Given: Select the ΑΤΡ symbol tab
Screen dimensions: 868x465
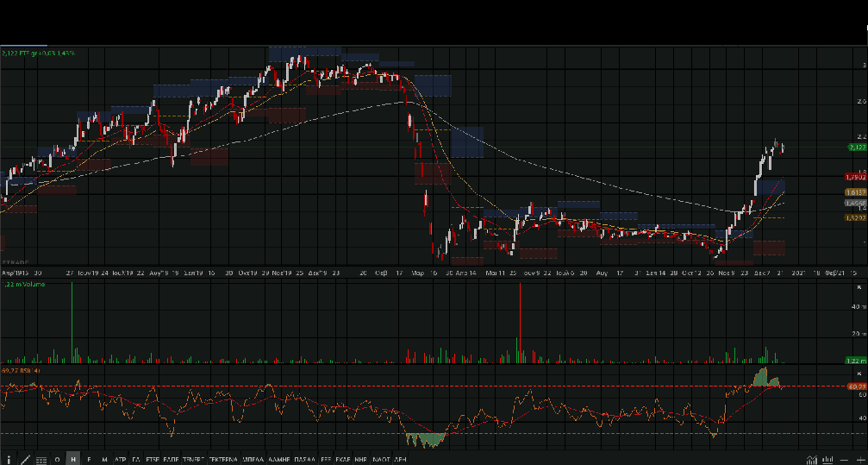Looking at the screenshot, I should point(120,459).
